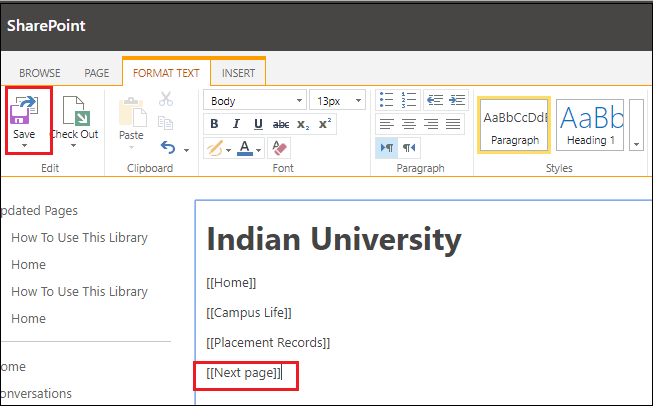This screenshot has height=406, width=653.
Task: Toggle Subscript formatting
Action: tap(303, 124)
